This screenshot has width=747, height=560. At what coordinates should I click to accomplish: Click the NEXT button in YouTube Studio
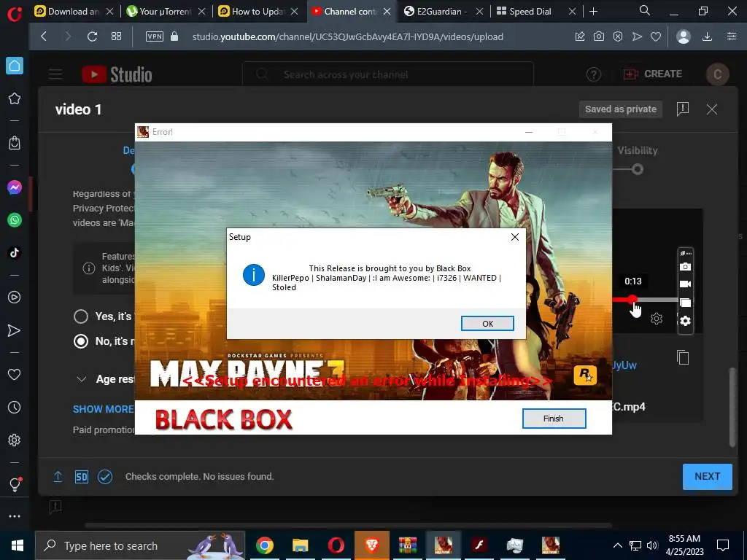pos(707,476)
